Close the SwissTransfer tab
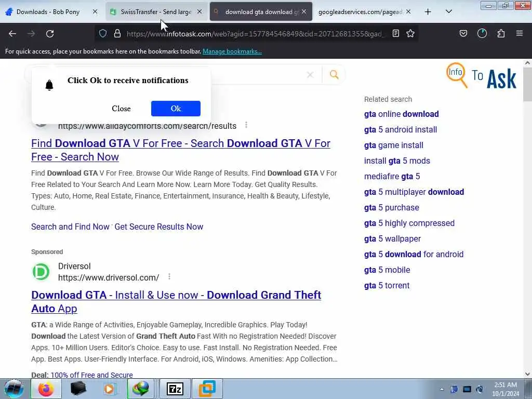Viewport: 532px width, 399px height. pyautogui.click(x=199, y=11)
